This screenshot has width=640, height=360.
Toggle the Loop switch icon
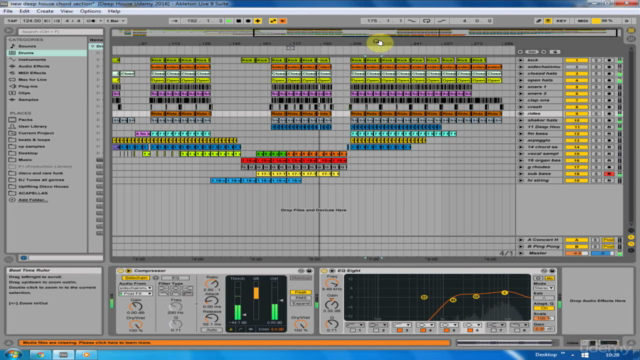(x=427, y=21)
